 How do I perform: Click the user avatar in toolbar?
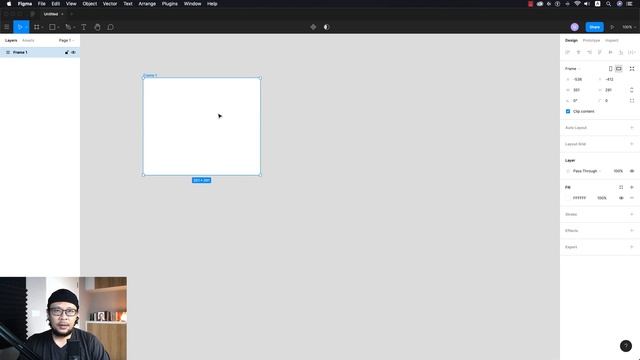(575, 27)
